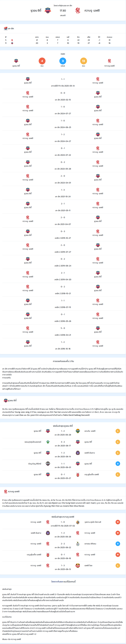The width and height of the screenshot is (126, 644).
Task: Open the K-League logo above the standings table
Action: 5,28
